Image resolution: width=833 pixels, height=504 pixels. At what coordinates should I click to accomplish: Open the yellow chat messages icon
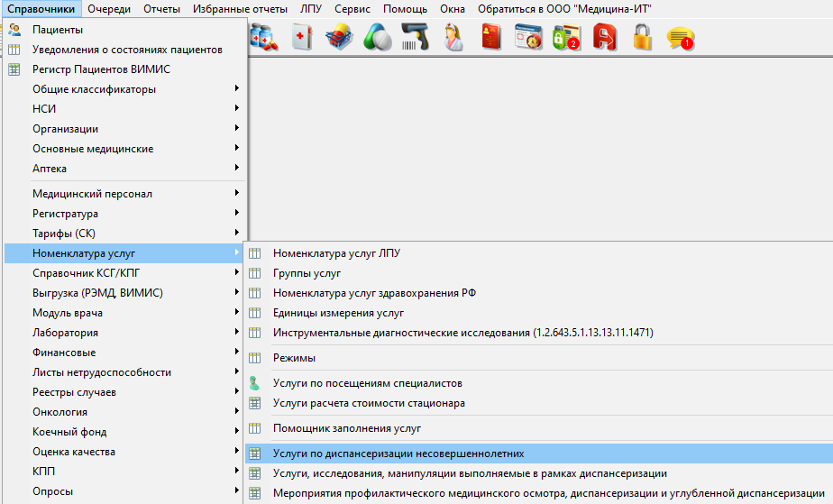click(x=680, y=37)
